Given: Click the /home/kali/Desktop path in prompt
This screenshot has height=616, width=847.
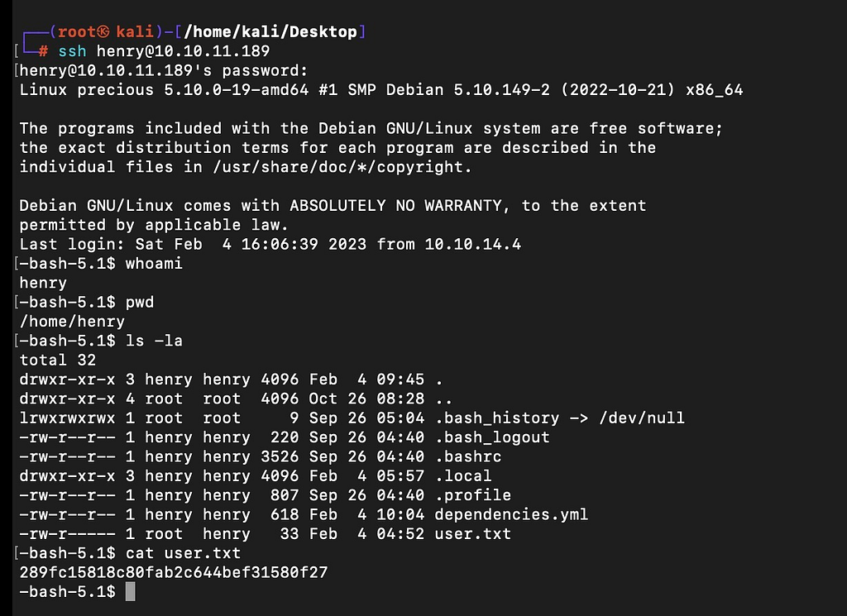Looking at the screenshot, I should pos(270,32).
